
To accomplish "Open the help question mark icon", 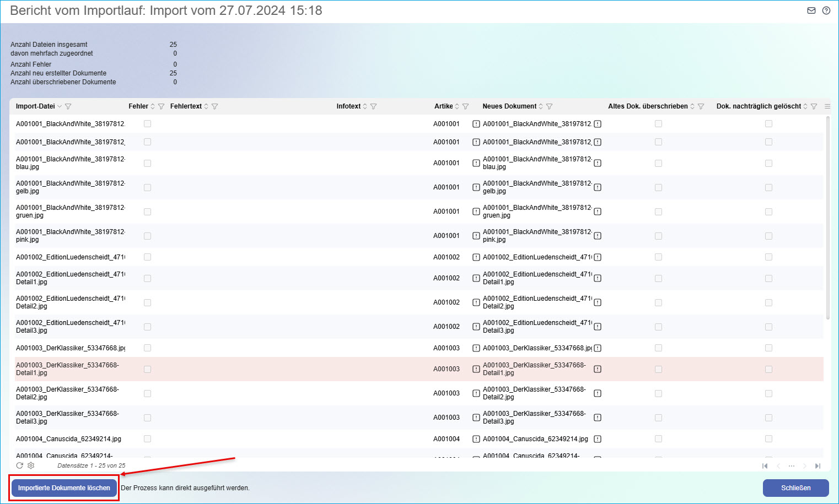I will click(x=826, y=10).
